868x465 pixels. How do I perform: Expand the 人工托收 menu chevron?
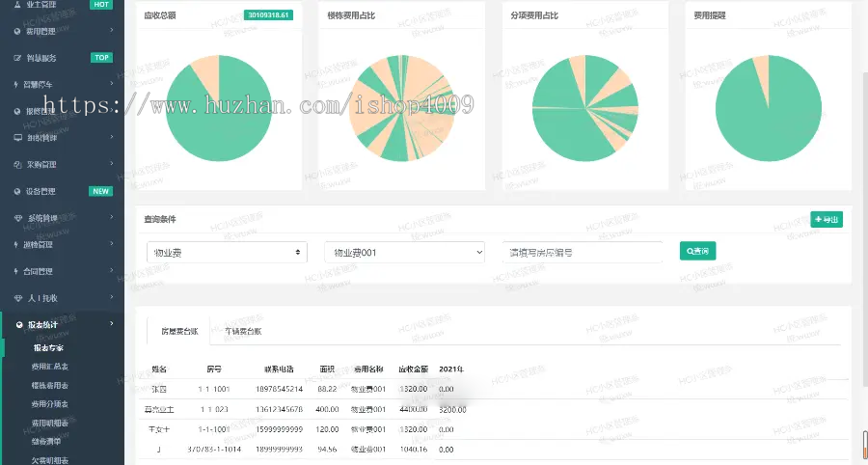tap(111, 297)
